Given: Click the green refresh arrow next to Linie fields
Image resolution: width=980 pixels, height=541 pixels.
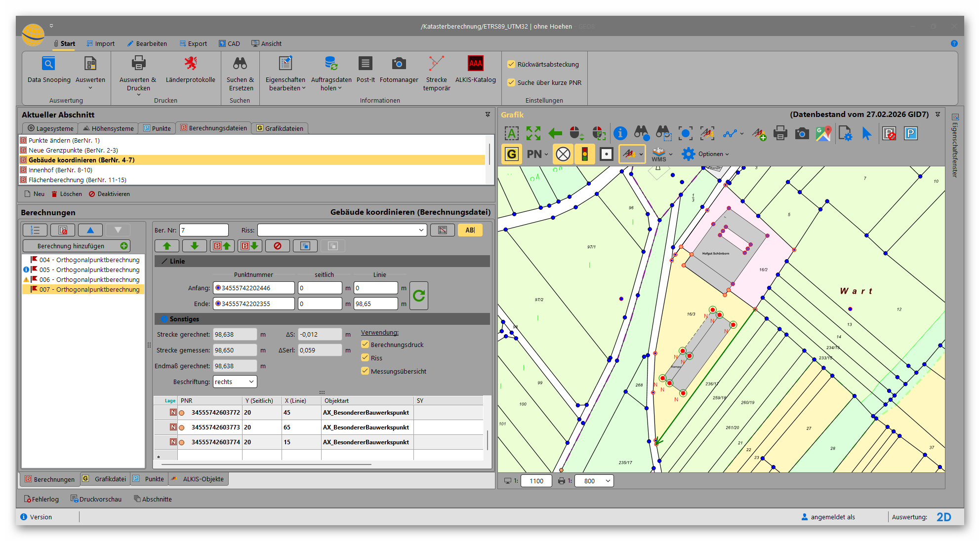Looking at the screenshot, I should click(419, 296).
